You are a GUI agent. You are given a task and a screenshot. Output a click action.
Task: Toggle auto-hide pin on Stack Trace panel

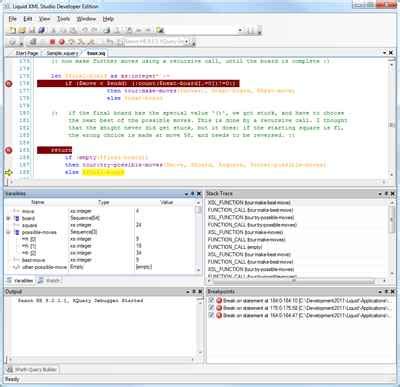tap(386, 194)
